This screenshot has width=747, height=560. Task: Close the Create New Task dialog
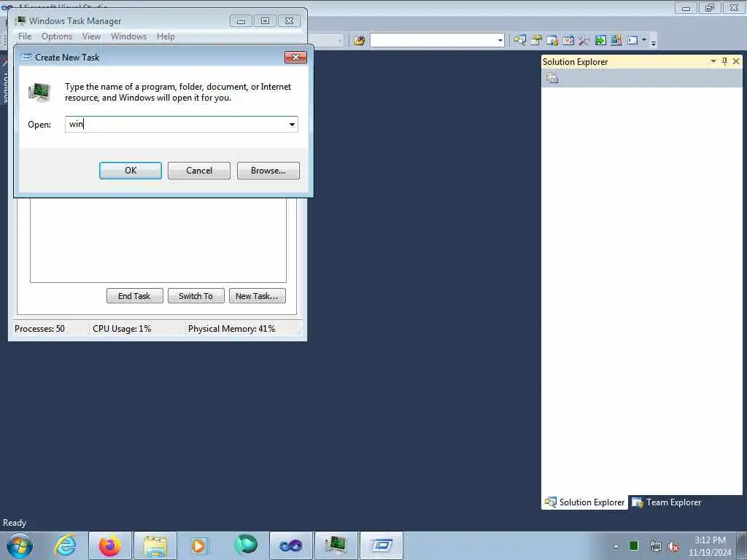point(296,57)
